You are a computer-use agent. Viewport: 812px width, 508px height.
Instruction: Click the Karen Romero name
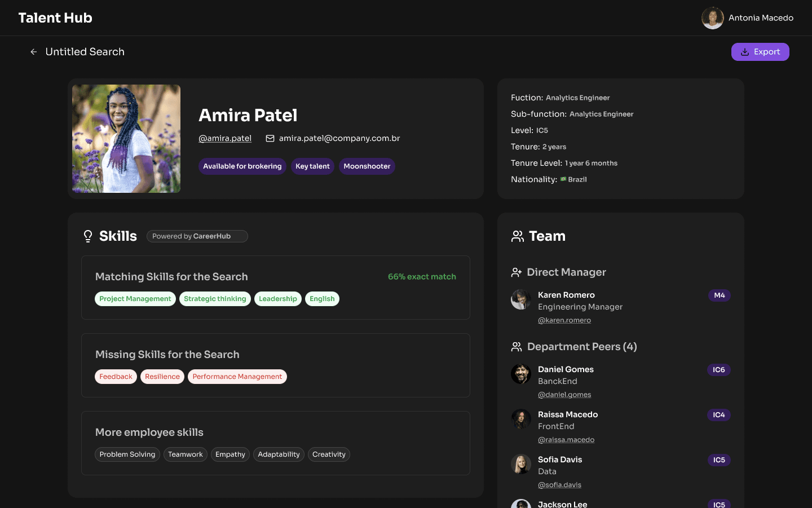pos(566,295)
